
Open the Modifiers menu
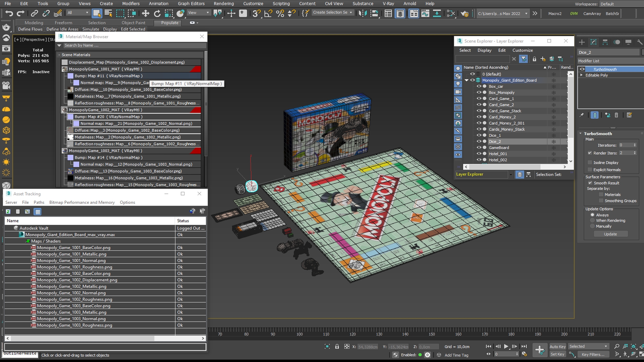pos(131,4)
